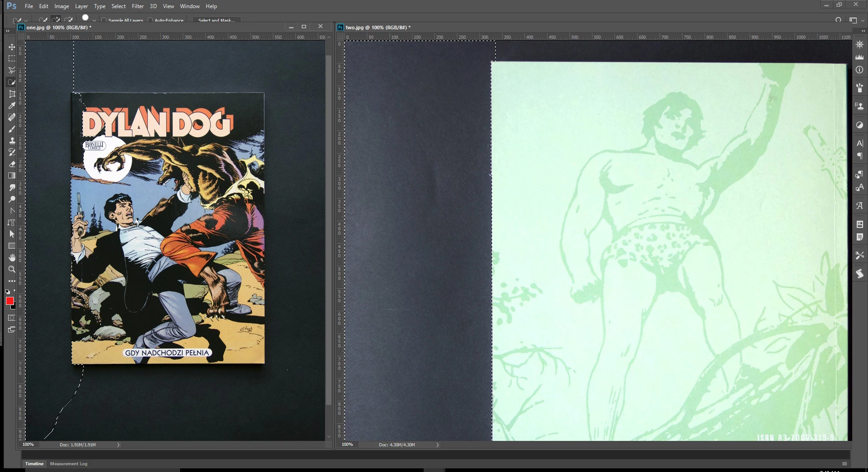Screen dimensions: 868x472
Task: Select the Dodge tool
Action: click(x=12, y=199)
